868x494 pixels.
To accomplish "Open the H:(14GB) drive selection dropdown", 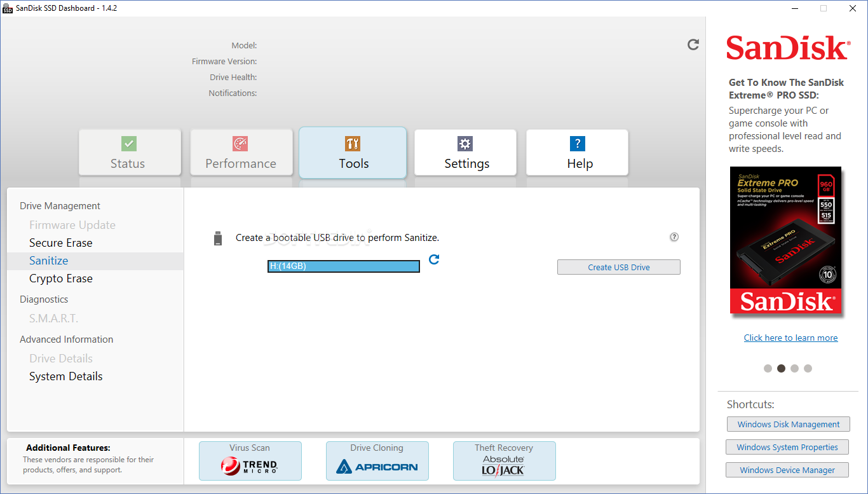I will [x=344, y=266].
